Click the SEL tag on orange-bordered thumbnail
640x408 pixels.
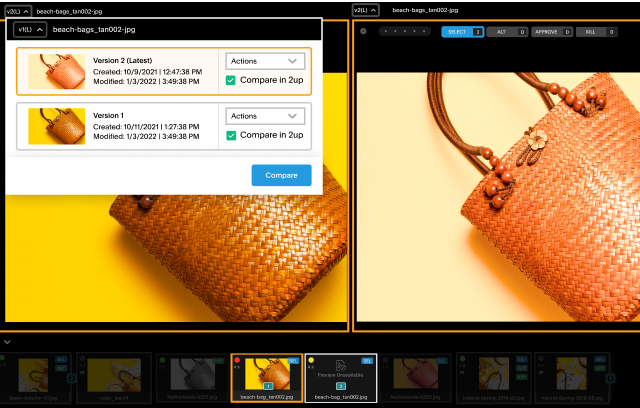[x=293, y=361]
